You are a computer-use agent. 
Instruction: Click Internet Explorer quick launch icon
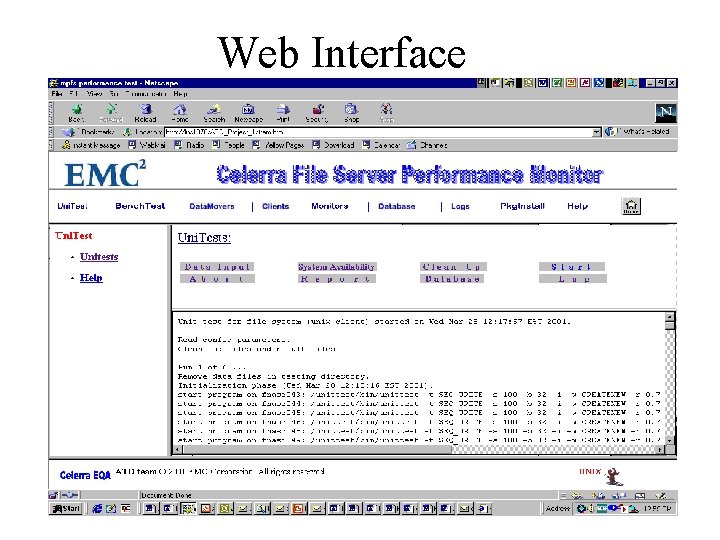97,508
